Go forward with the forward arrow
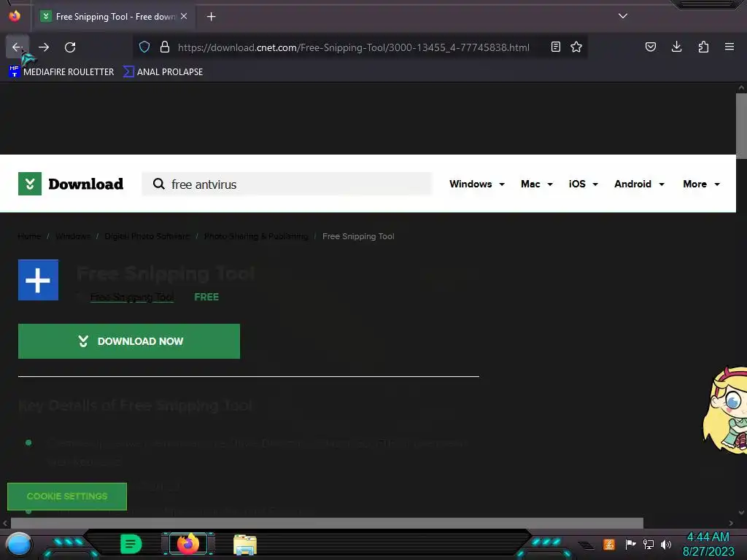 point(44,47)
